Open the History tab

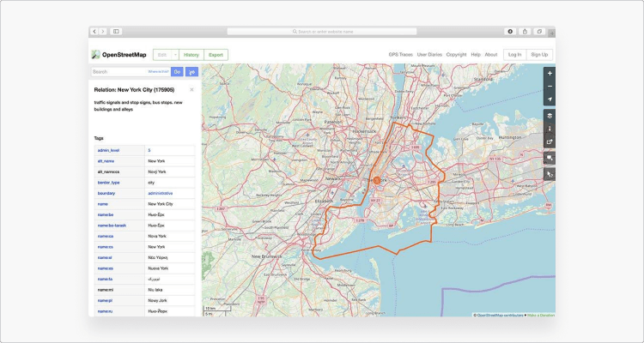point(191,55)
